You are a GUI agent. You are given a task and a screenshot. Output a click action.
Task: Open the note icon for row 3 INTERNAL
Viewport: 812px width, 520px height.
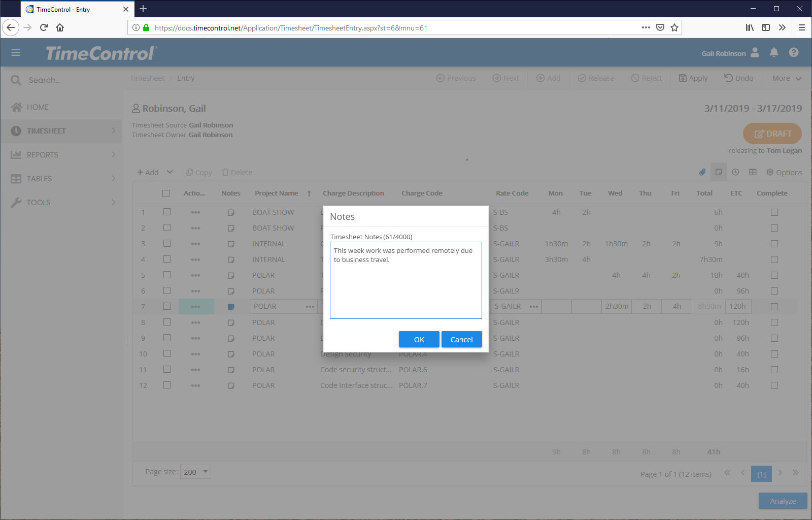pyautogui.click(x=231, y=244)
